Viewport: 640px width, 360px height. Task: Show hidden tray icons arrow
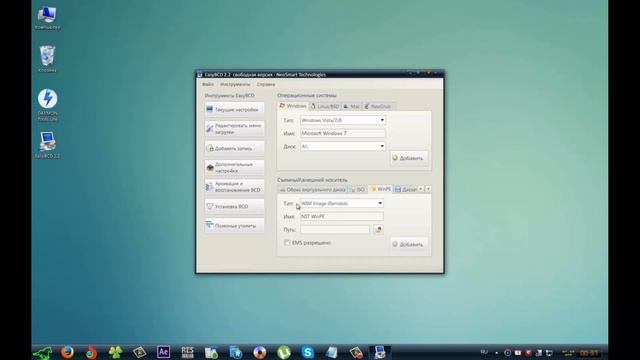[x=496, y=353]
